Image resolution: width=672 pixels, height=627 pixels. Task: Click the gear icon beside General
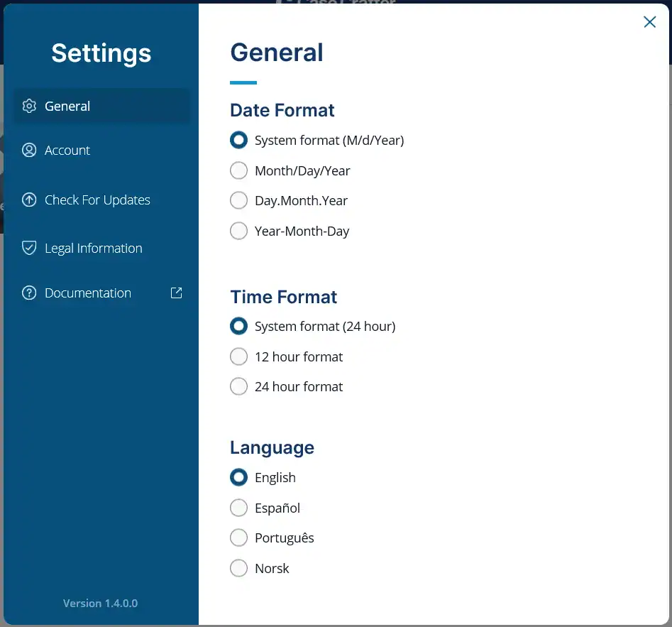(x=29, y=107)
